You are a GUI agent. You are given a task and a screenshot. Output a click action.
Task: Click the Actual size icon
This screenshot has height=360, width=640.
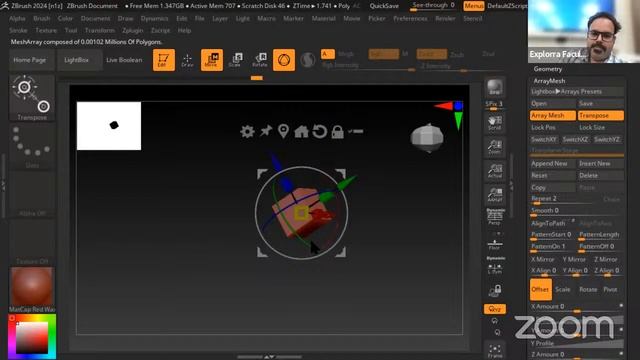pos(495,171)
